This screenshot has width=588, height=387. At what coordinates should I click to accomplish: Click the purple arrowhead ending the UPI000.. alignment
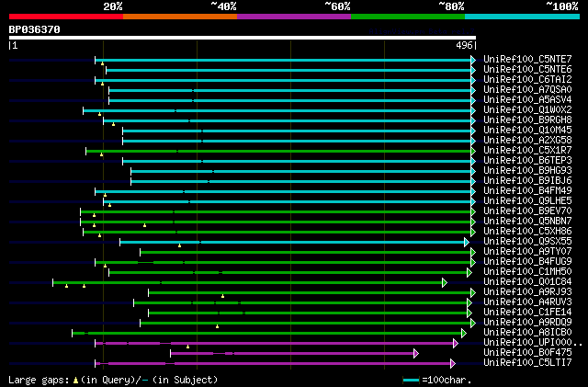point(456,344)
